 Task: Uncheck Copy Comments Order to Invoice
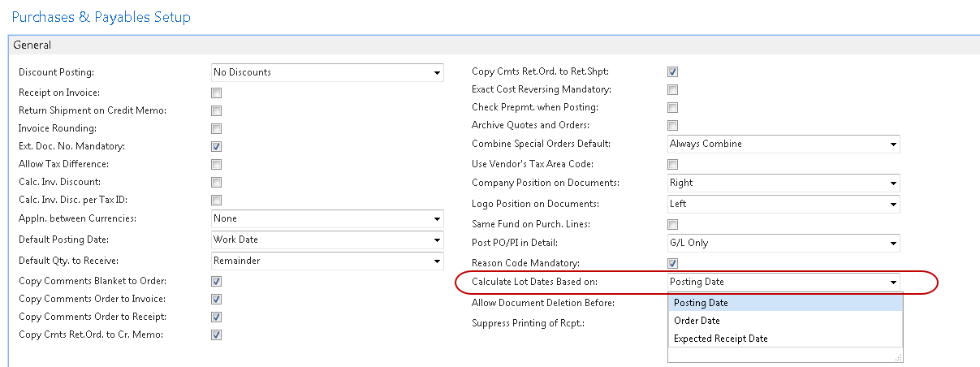(x=217, y=300)
